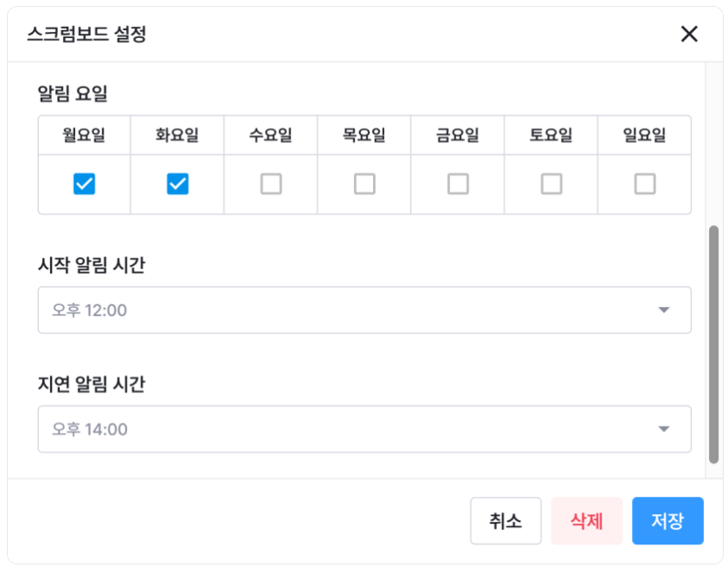Uncheck the 월요일 checkbox
Viewport: 728px width, 567px height.
pos(84,184)
